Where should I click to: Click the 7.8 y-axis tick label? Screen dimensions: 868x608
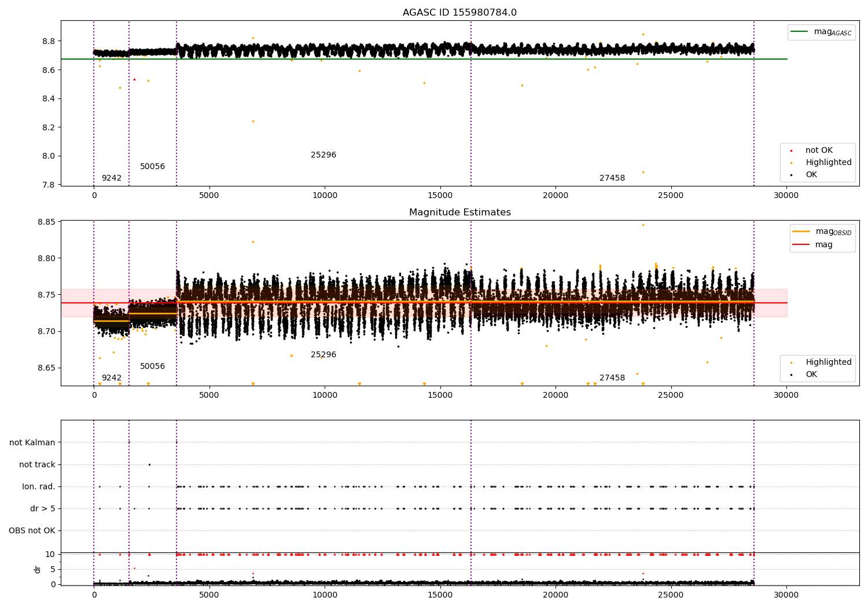49,185
